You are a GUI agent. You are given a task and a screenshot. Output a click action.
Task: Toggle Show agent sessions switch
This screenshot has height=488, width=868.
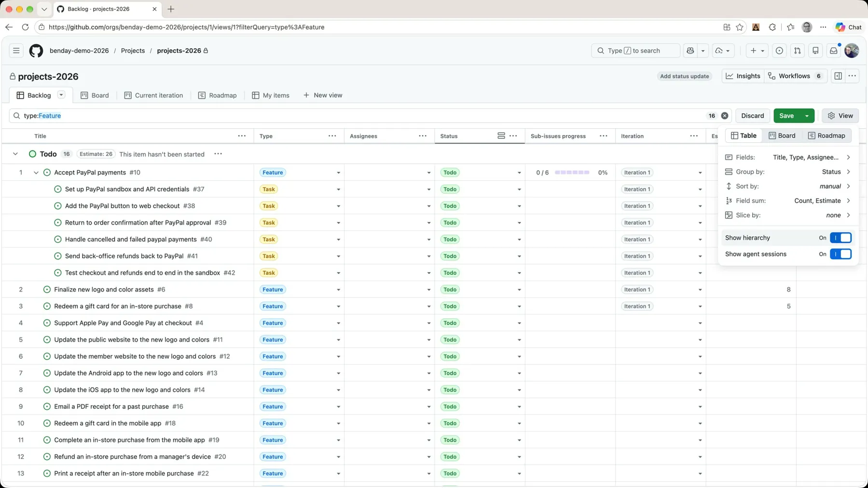click(840, 254)
